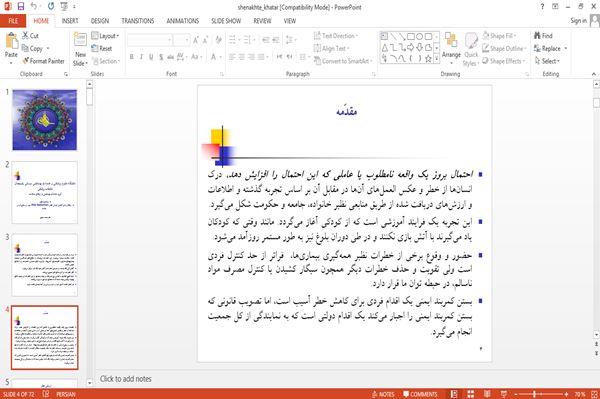
Task: Open the Layout dropdown
Action: click(x=105, y=36)
